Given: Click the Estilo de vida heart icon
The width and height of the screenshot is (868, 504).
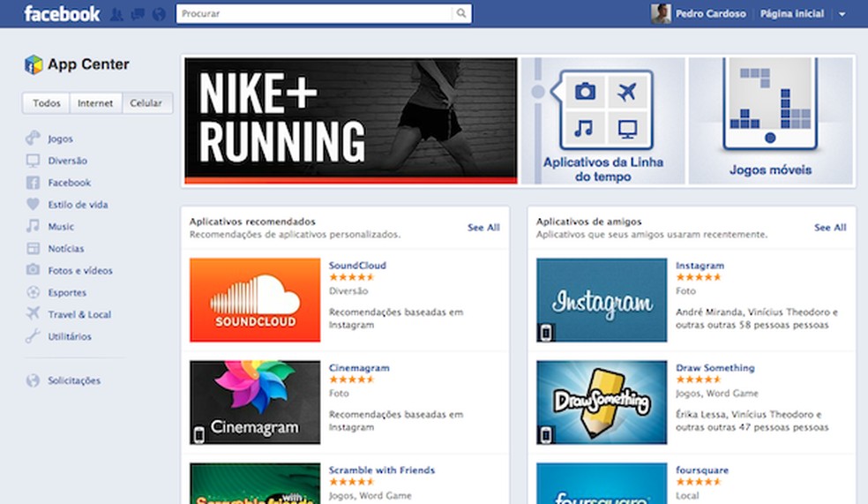Looking at the screenshot, I should 34,204.
